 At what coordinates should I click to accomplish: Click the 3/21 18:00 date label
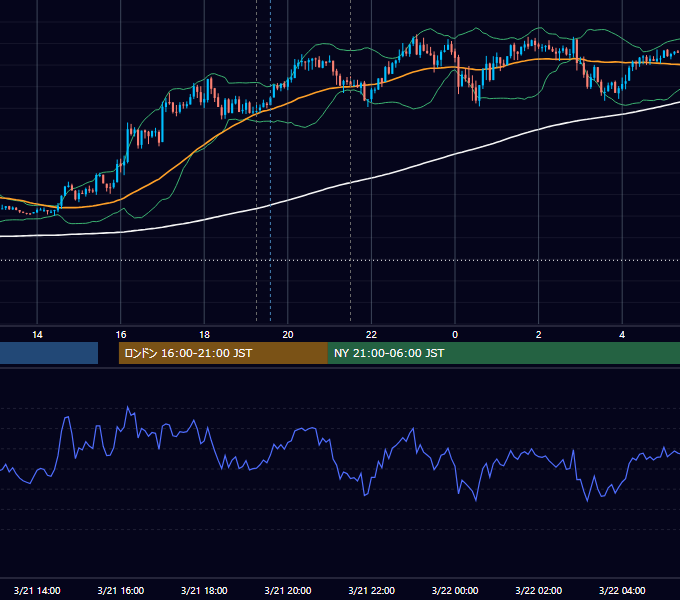(204, 590)
